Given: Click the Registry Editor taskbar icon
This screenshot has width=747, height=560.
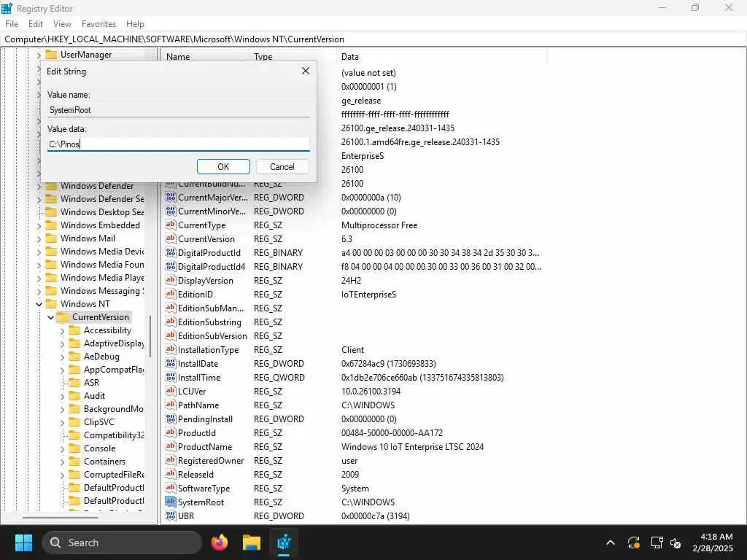Looking at the screenshot, I should 284,542.
